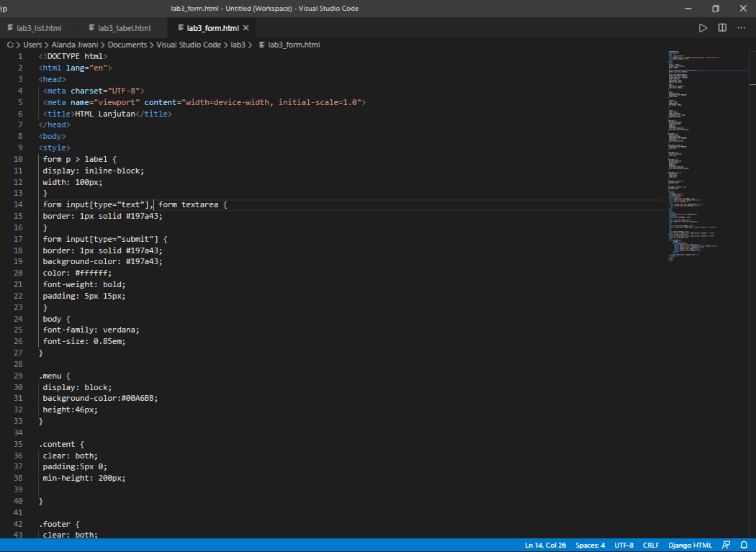Click line number 14 in gutter
Image resolution: width=756 pixels, height=552 pixels.
pyautogui.click(x=18, y=204)
